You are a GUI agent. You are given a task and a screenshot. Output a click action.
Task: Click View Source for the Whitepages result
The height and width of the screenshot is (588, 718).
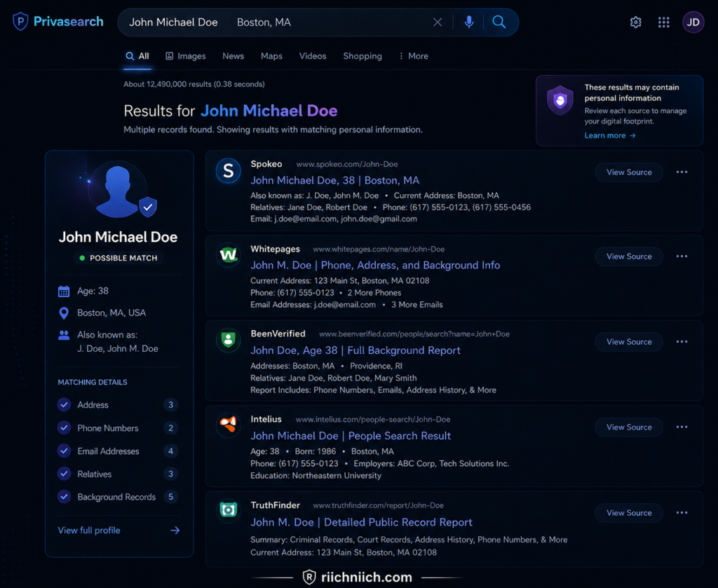coord(629,257)
